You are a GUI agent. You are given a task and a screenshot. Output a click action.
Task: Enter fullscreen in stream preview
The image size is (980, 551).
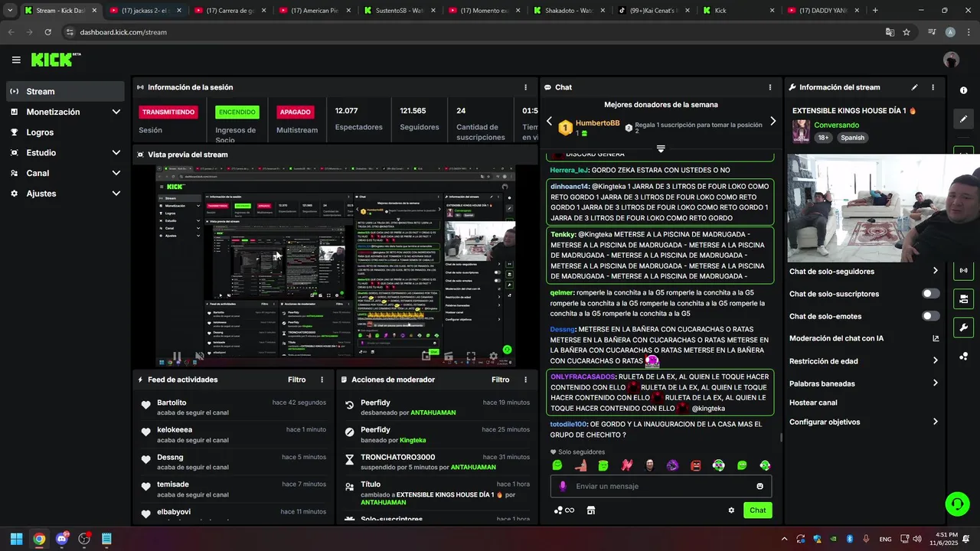pyautogui.click(x=471, y=356)
